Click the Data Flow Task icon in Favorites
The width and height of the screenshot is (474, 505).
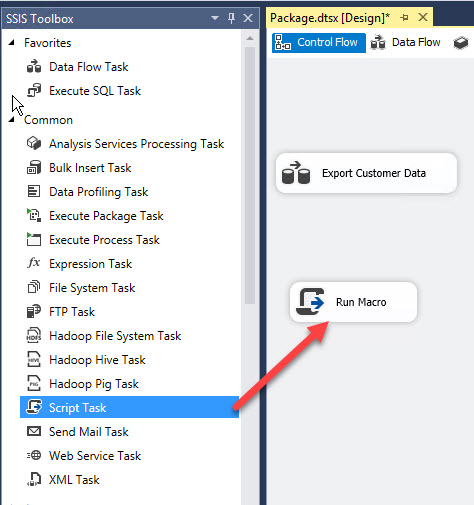coord(34,67)
